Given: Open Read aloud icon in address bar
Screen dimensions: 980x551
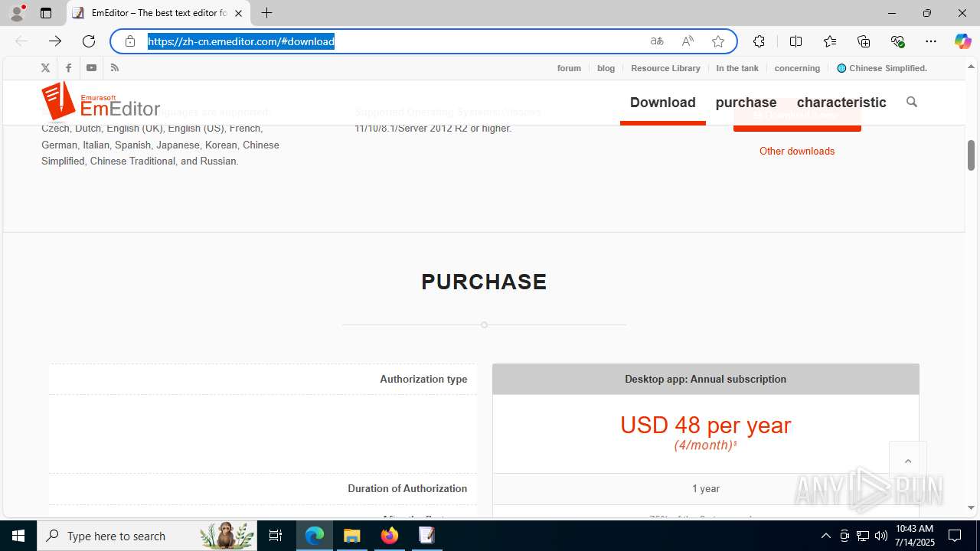Looking at the screenshot, I should tap(688, 41).
